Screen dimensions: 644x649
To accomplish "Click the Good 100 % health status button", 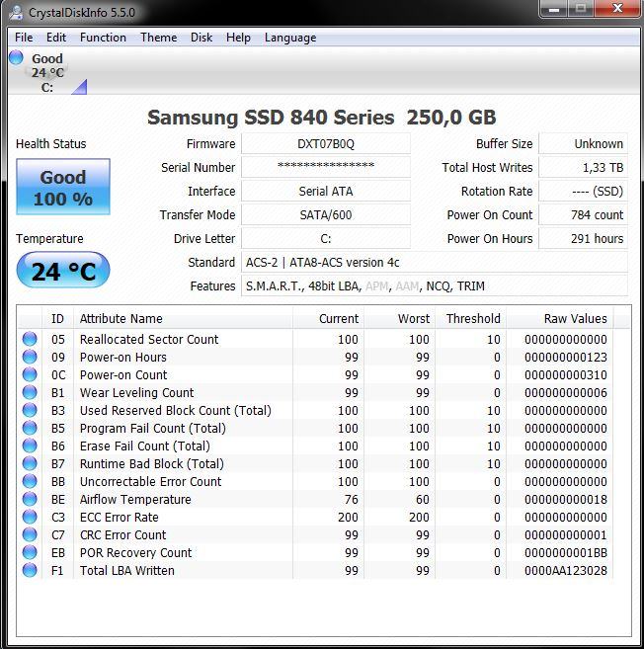I will (63, 187).
